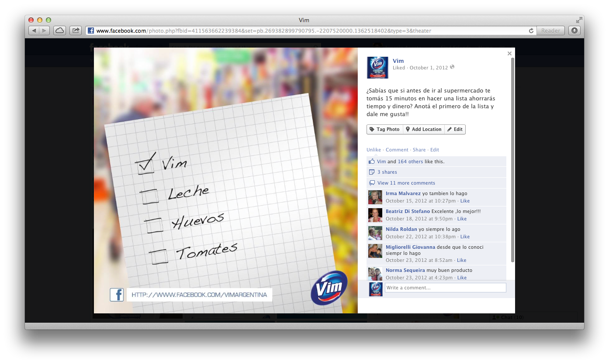Click the Add Location button
This screenshot has height=364, width=609.
pos(424,129)
